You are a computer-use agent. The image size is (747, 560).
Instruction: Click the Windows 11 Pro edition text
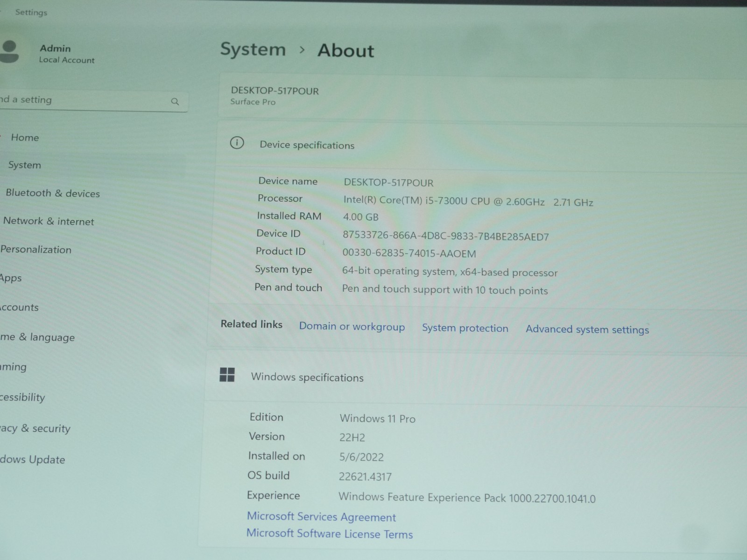click(x=377, y=419)
